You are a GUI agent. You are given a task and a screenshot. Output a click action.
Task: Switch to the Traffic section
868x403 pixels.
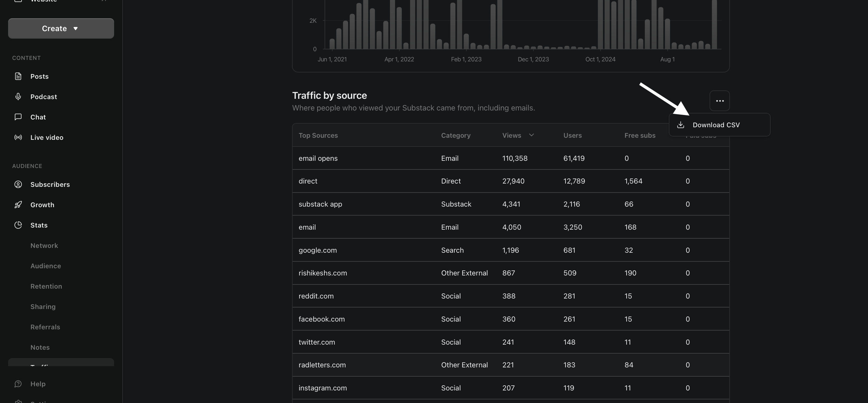click(44, 366)
